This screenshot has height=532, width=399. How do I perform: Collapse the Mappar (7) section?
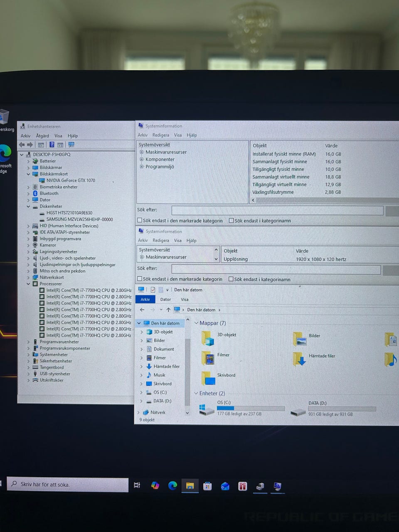[x=196, y=323]
